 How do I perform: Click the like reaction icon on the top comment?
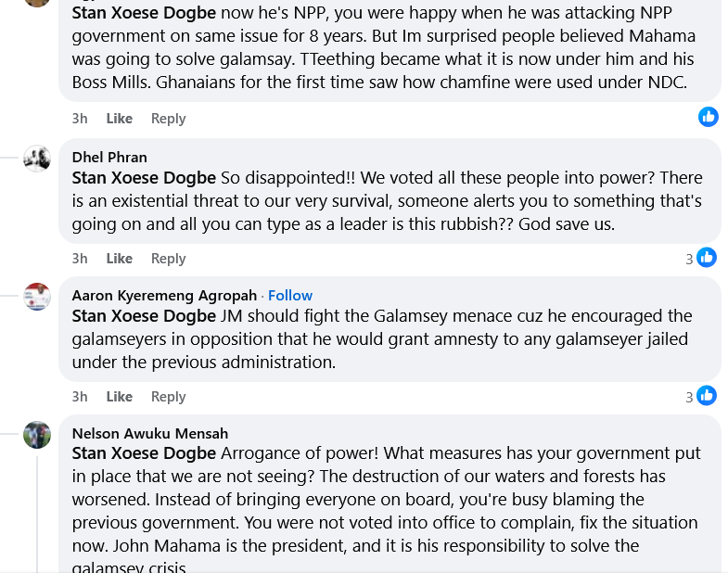click(709, 117)
